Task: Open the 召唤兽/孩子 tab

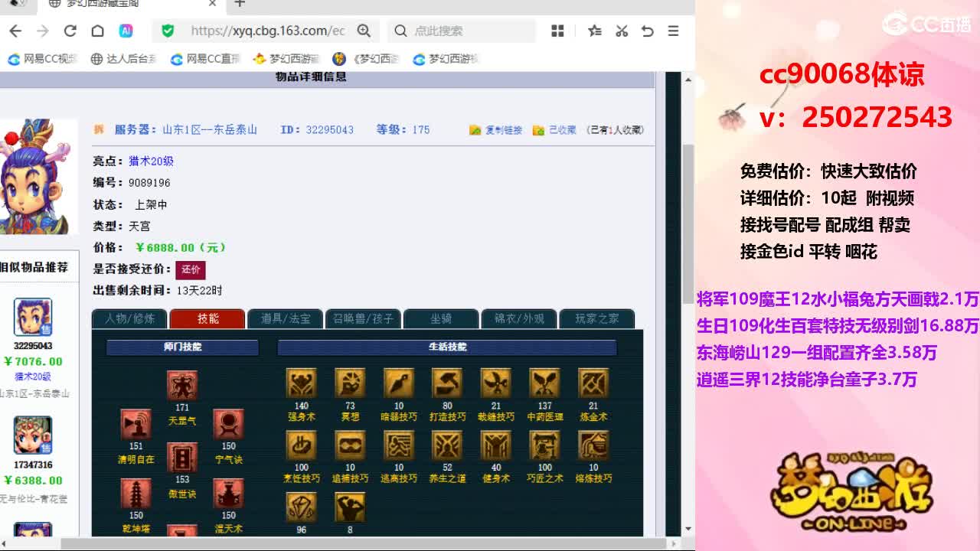Action: [x=363, y=318]
